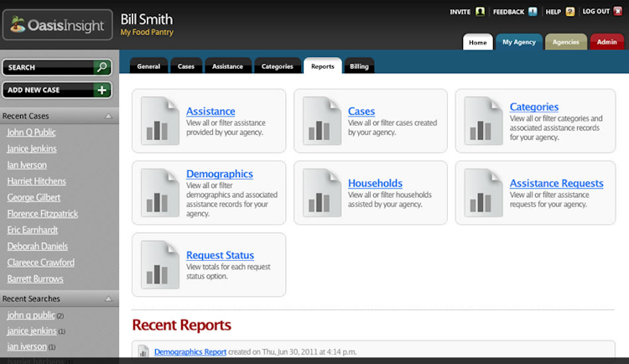
Task: Click the OasisInsight logo
Action: 57,25
